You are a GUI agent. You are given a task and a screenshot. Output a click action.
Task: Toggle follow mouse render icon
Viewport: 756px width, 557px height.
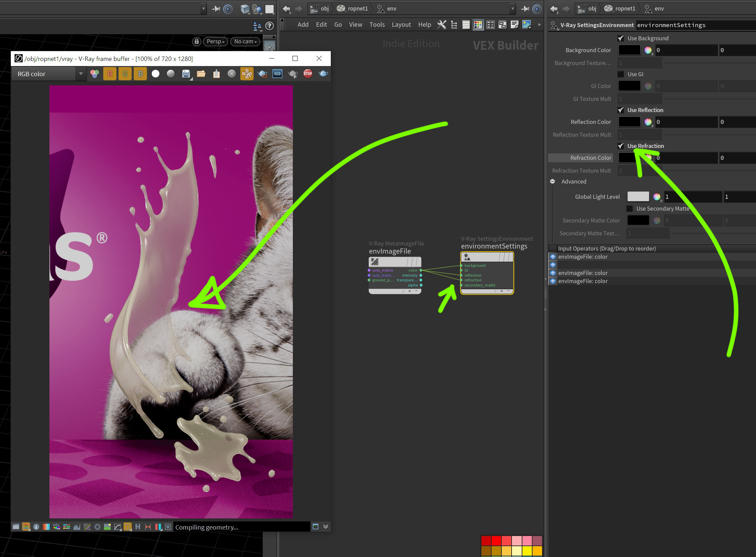click(x=247, y=74)
